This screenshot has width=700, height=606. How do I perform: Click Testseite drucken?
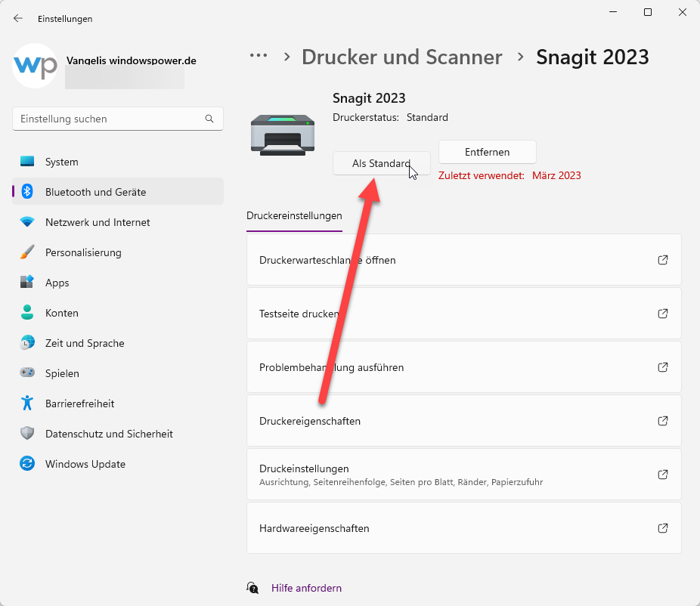click(x=464, y=314)
